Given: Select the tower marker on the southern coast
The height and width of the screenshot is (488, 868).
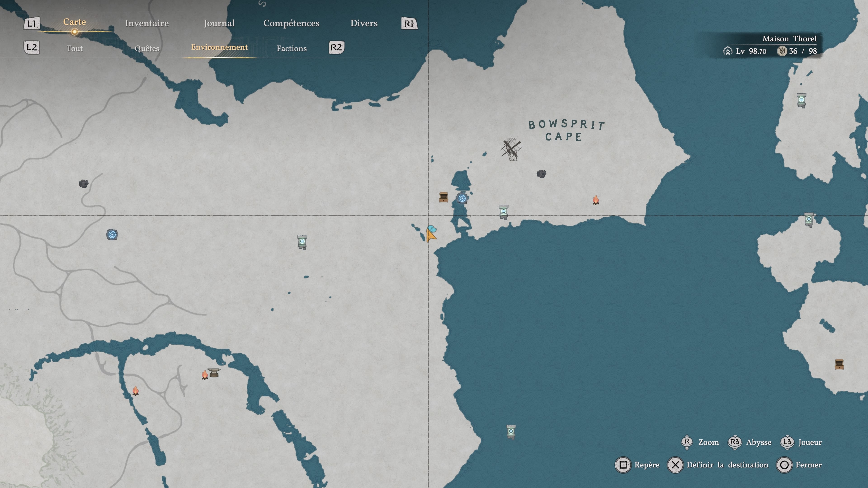Looking at the screenshot, I should click(511, 432).
